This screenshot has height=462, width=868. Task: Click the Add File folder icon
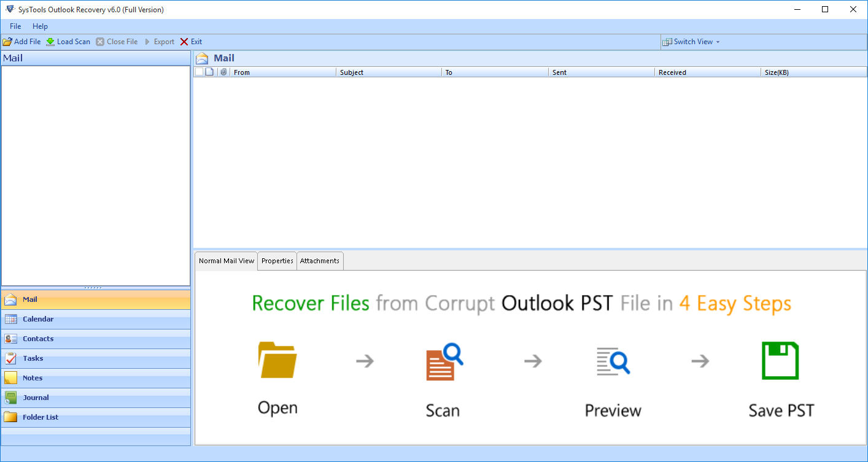7,42
